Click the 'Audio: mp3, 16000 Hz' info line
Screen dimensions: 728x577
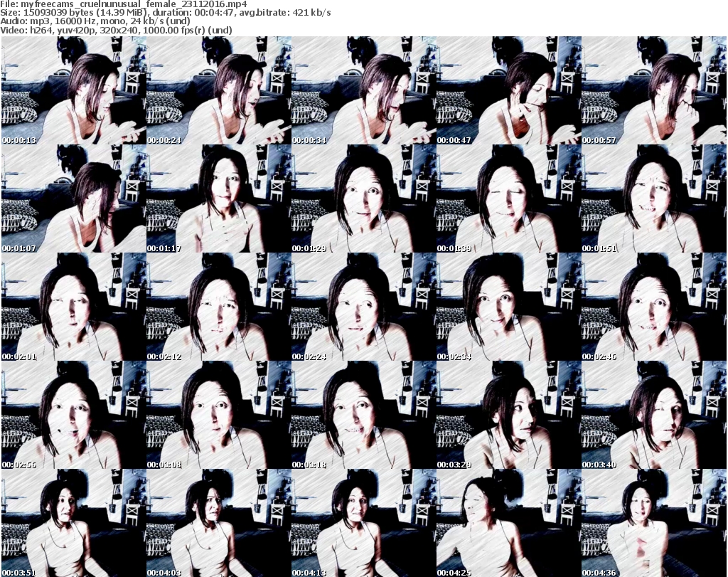click(x=95, y=21)
